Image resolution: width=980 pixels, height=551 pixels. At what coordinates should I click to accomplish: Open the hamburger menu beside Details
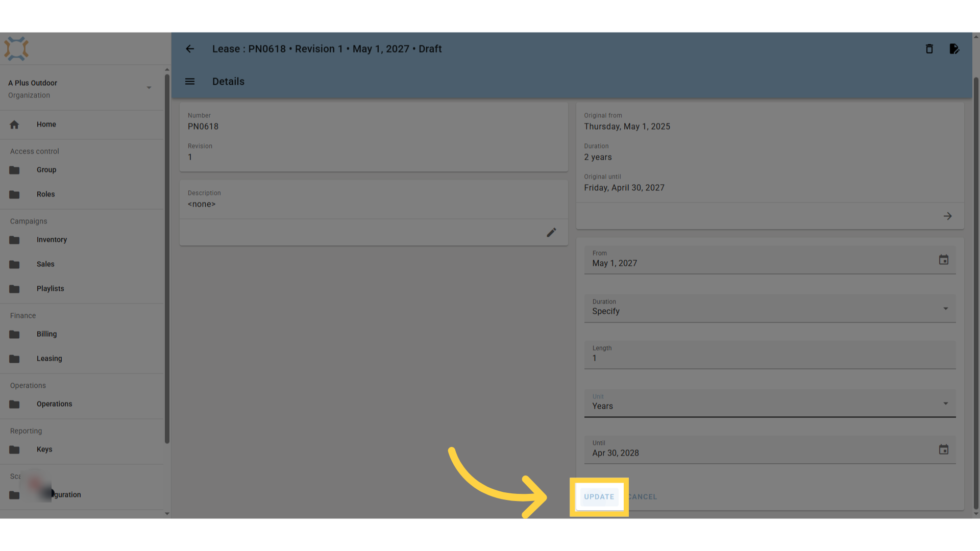click(x=190, y=82)
